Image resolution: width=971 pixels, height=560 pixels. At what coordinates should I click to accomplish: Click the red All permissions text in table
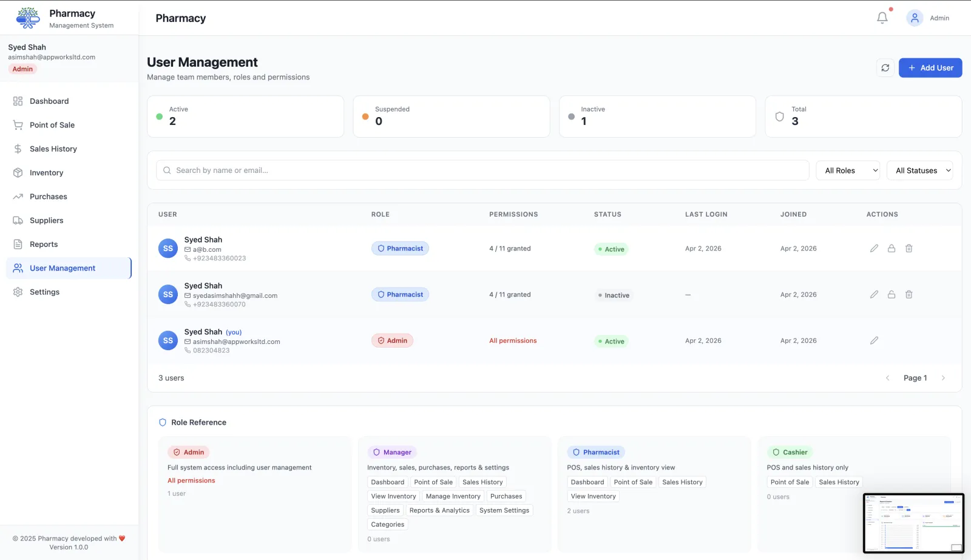coord(513,340)
